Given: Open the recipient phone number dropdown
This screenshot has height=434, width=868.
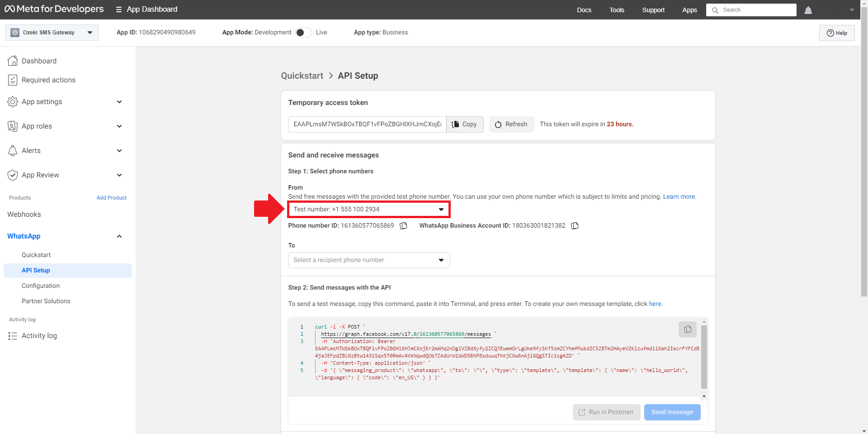Looking at the screenshot, I should pyautogui.click(x=369, y=260).
